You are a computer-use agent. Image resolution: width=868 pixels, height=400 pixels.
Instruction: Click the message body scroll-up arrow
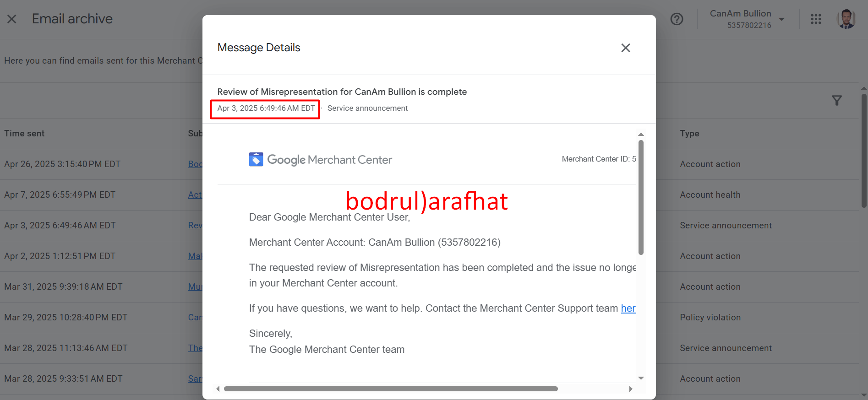[x=641, y=134]
